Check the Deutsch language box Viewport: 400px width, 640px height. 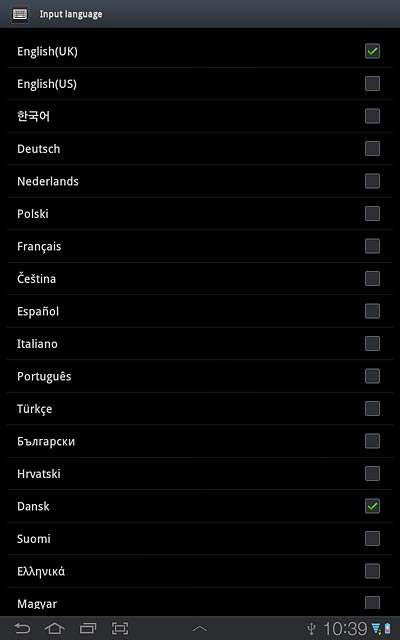click(372, 149)
